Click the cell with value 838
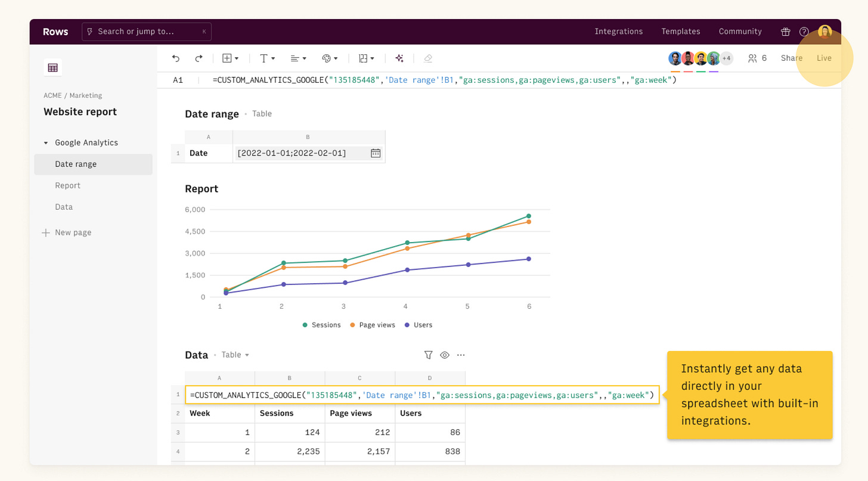 click(x=430, y=452)
